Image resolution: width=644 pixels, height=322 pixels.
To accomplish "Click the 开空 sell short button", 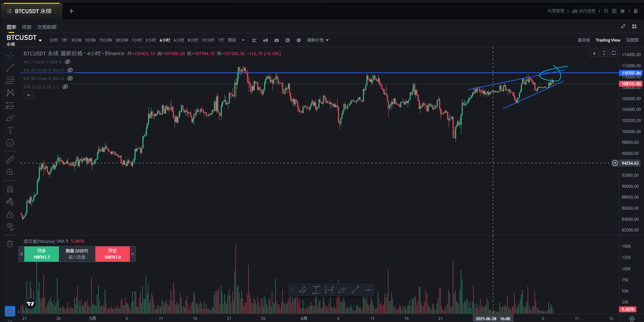I will point(113,254).
